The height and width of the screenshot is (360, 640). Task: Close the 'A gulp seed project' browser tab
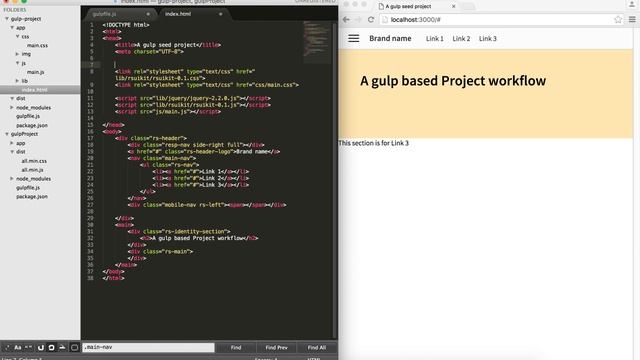pos(453,6)
